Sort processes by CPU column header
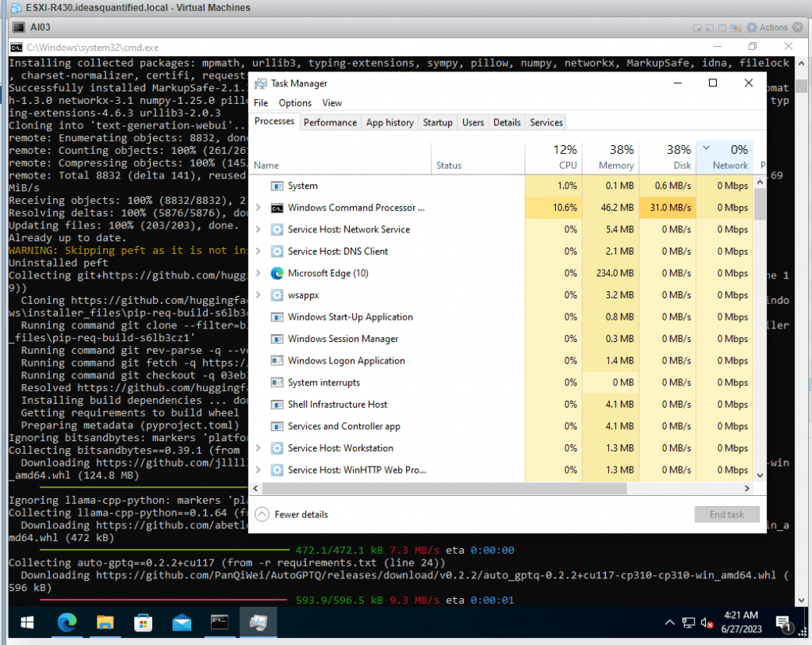Viewport: 812px width, 645px height. 553,158
